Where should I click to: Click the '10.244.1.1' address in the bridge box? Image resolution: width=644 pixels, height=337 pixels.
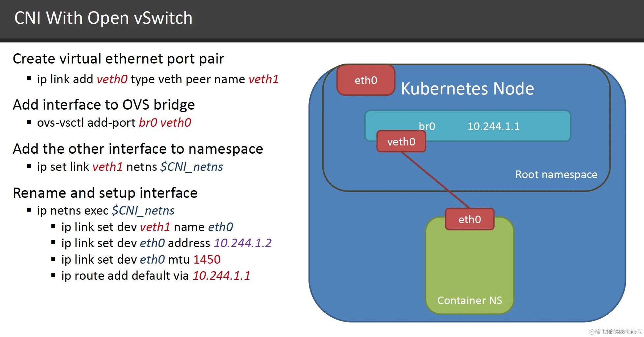point(493,126)
